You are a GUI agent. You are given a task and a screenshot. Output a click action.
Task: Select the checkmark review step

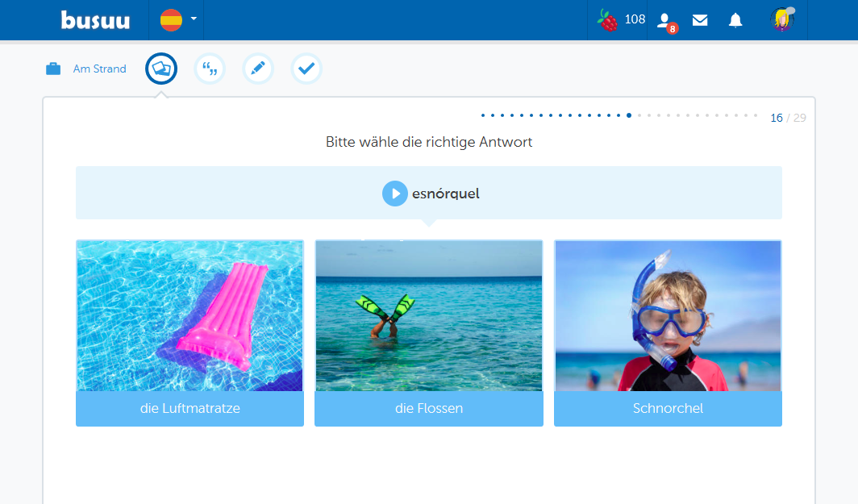coord(306,69)
